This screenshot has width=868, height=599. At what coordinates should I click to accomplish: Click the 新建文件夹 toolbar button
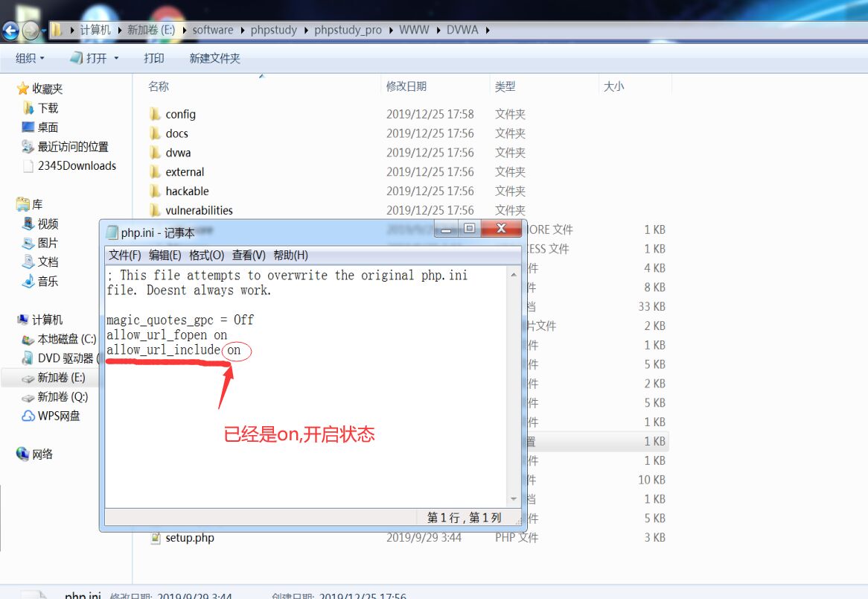213,58
